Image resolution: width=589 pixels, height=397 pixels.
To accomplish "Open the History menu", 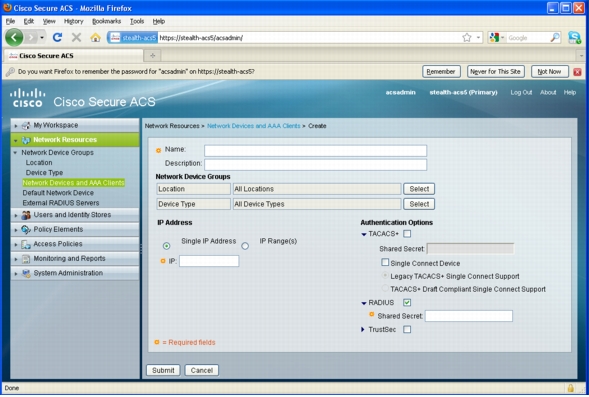I will click(x=73, y=21).
